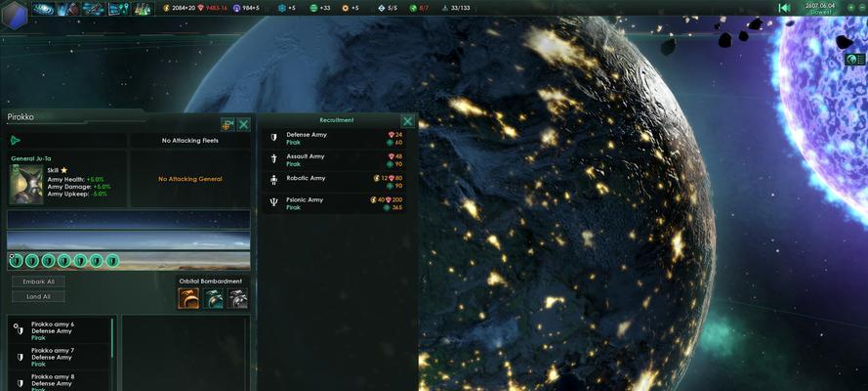Click the Embark All button

tap(38, 282)
